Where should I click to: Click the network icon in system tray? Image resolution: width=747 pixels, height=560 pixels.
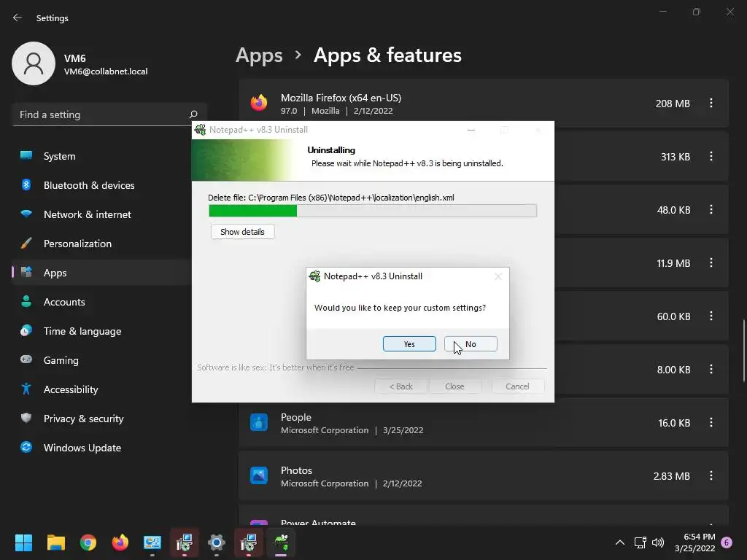[x=640, y=542]
